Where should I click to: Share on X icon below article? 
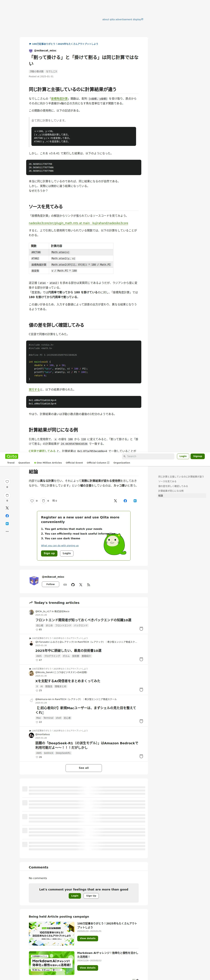coord(115,501)
